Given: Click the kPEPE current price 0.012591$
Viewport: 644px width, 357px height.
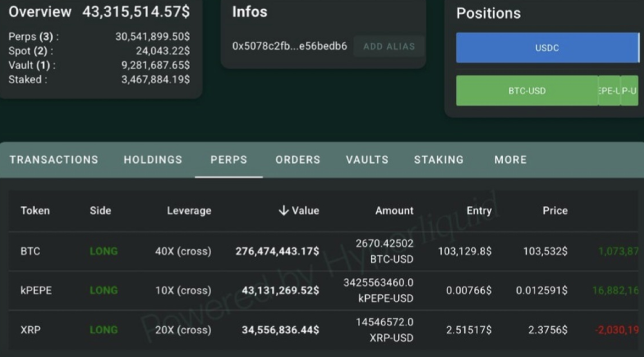Looking at the screenshot, I should (542, 291).
